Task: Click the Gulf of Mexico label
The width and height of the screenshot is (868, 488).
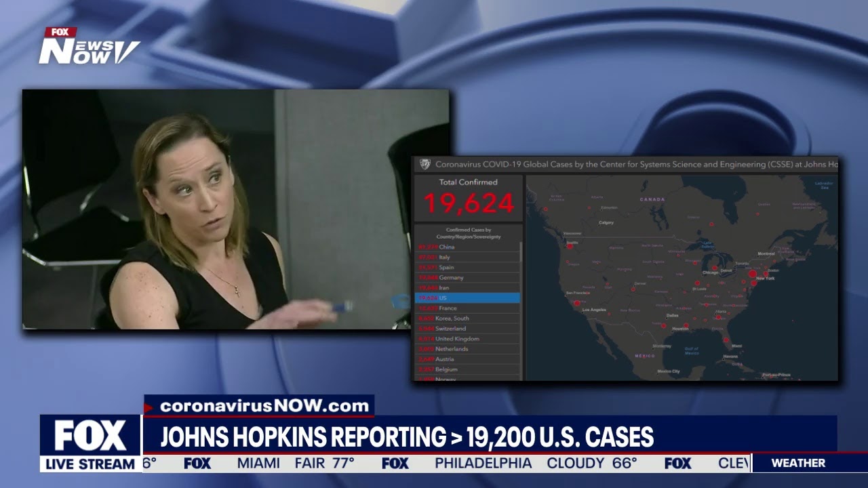Action: click(692, 350)
